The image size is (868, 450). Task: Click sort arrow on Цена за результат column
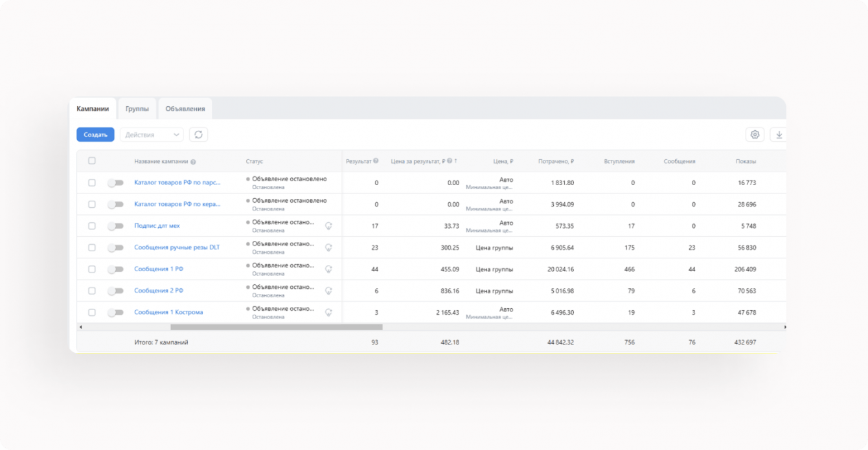click(x=456, y=161)
